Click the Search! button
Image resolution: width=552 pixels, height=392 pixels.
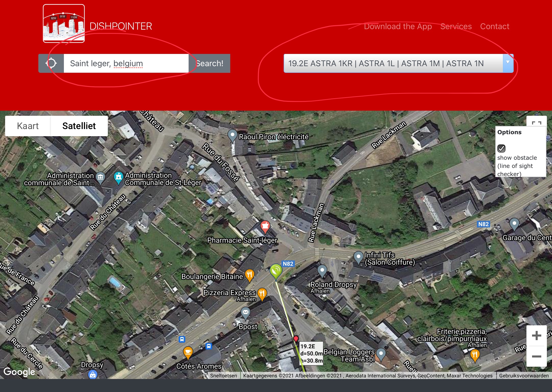coord(210,63)
